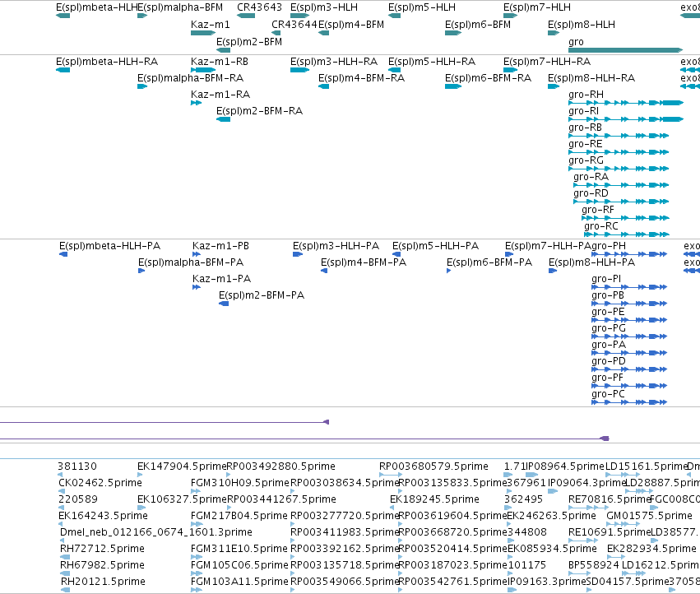The height and width of the screenshot is (594, 700).
Task: Click the Kaz-m1-PA protein label
Action: (x=221, y=279)
